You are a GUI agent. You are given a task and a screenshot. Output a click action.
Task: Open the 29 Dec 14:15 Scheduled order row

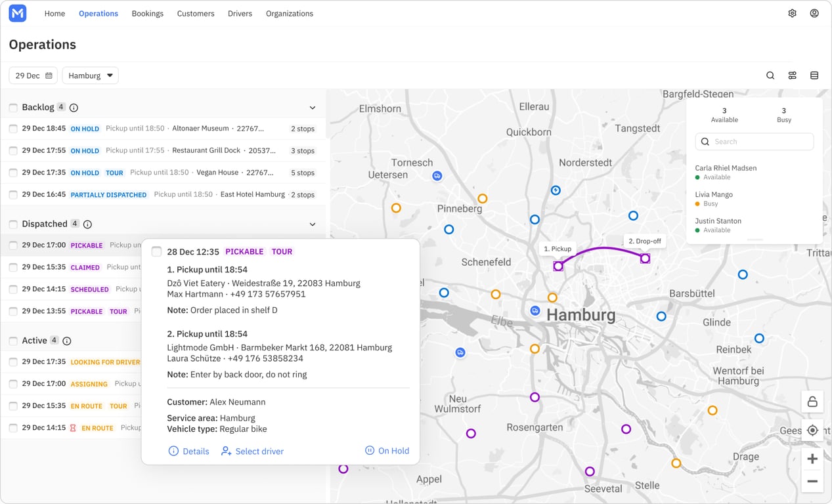pos(71,289)
